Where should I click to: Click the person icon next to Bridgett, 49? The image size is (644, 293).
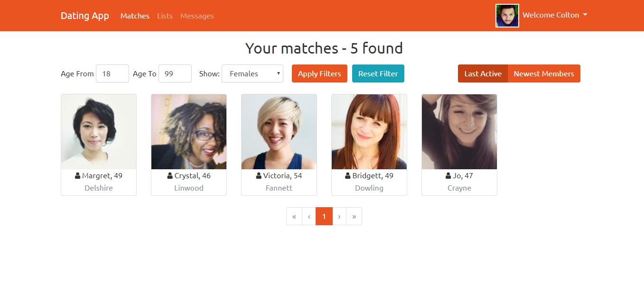point(348,175)
